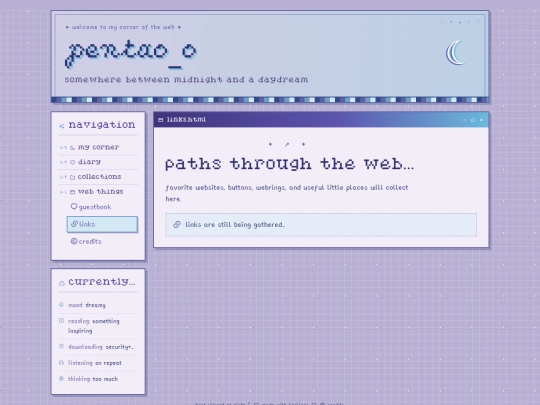540x405 pixels.
Task: Collapse the 'web things' navigation section
Action: click(x=98, y=191)
